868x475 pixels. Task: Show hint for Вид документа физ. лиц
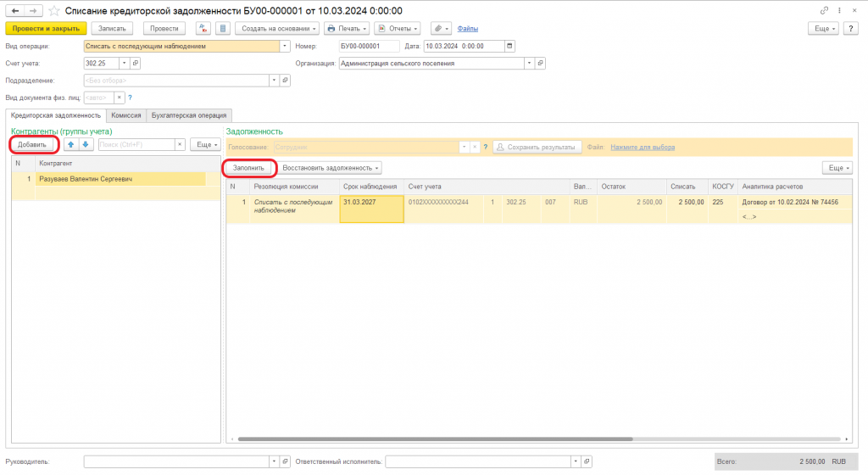[x=130, y=98]
